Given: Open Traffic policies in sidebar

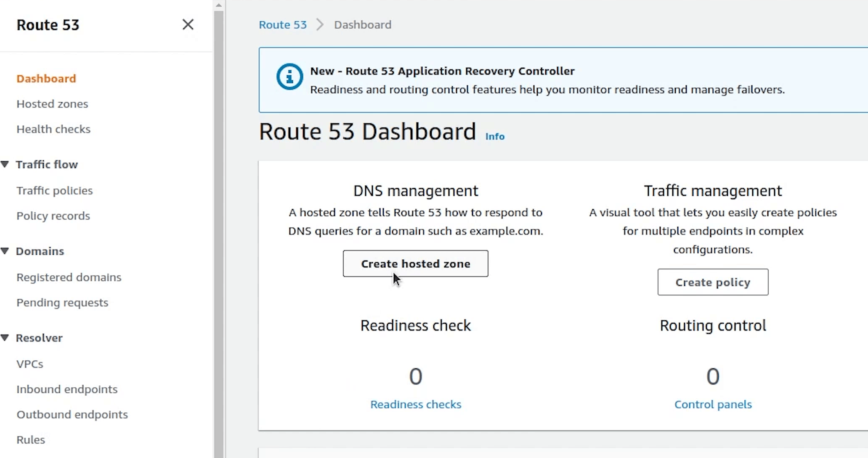Looking at the screenshot, I should pos(55,191).
